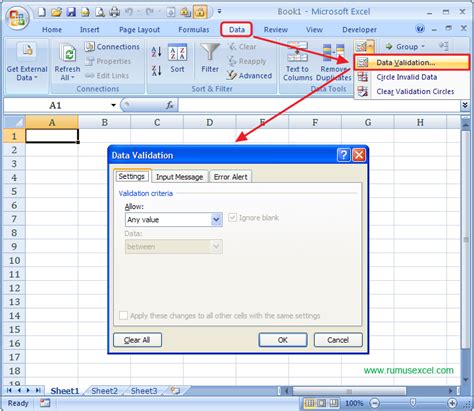The height and width of the screenshot is (411, 474).
Task: Open the Office Button menu
Action: point(17,18)
